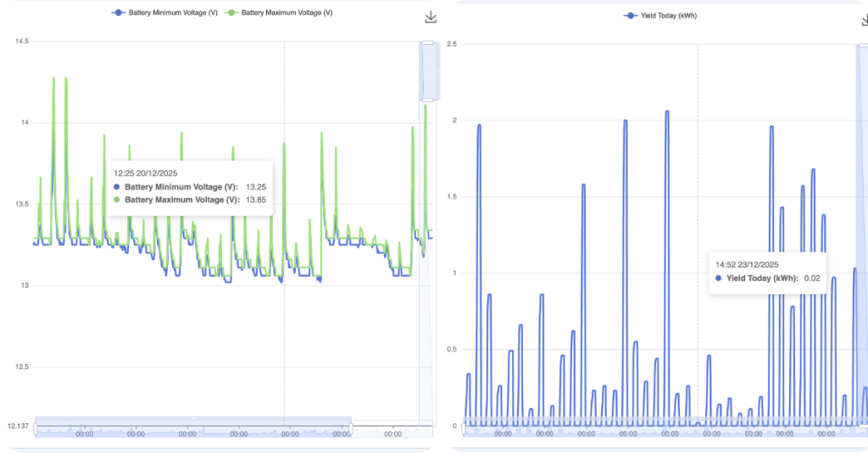Click the green marker in the battery tooltip
868x453 pixels.
(116, 200)
